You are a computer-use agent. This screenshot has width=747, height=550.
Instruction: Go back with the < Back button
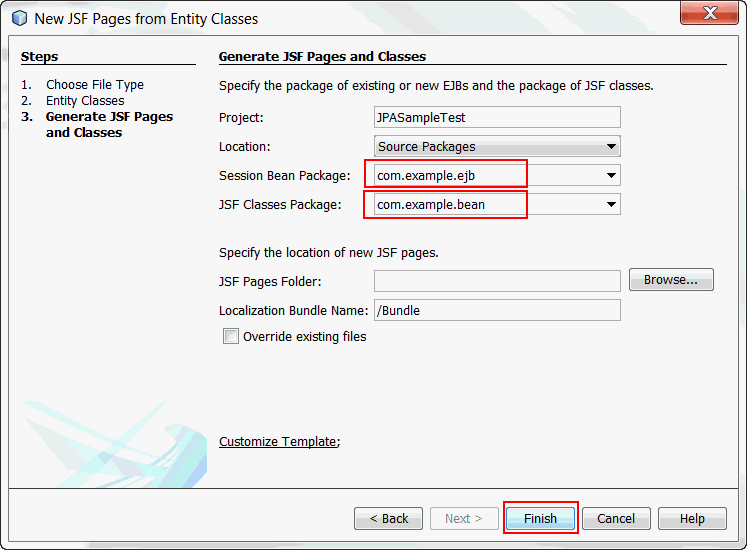pos(388,518)
